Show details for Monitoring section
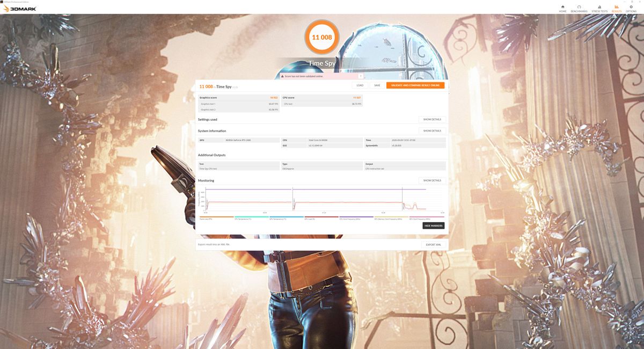 point(432,180)
